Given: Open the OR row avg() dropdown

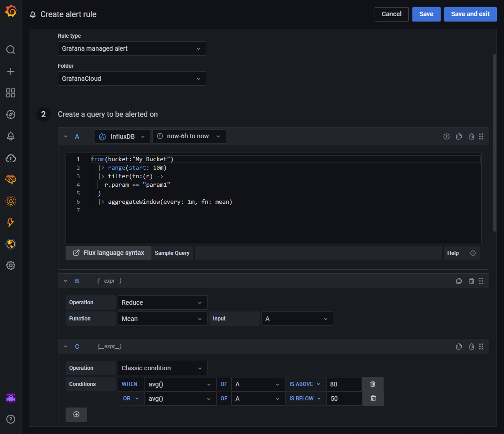Looking at the screenshot, I should (x=180, y=399).
